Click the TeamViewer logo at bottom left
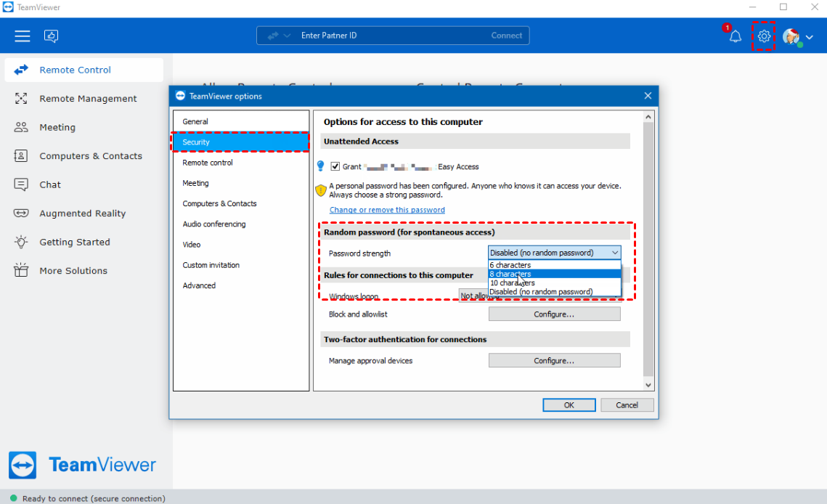This screenshot has width=827, height=504. pos(82,465)
